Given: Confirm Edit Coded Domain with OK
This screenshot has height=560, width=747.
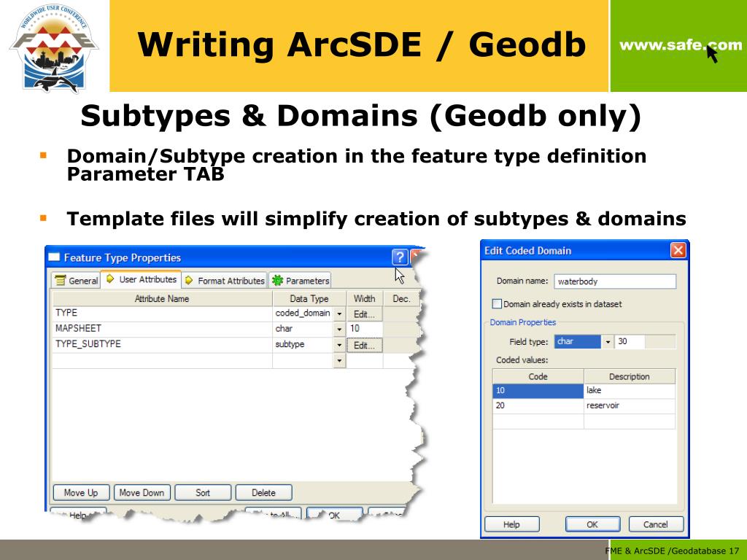Looking at the screenshot, I should [x=592, y=524].
